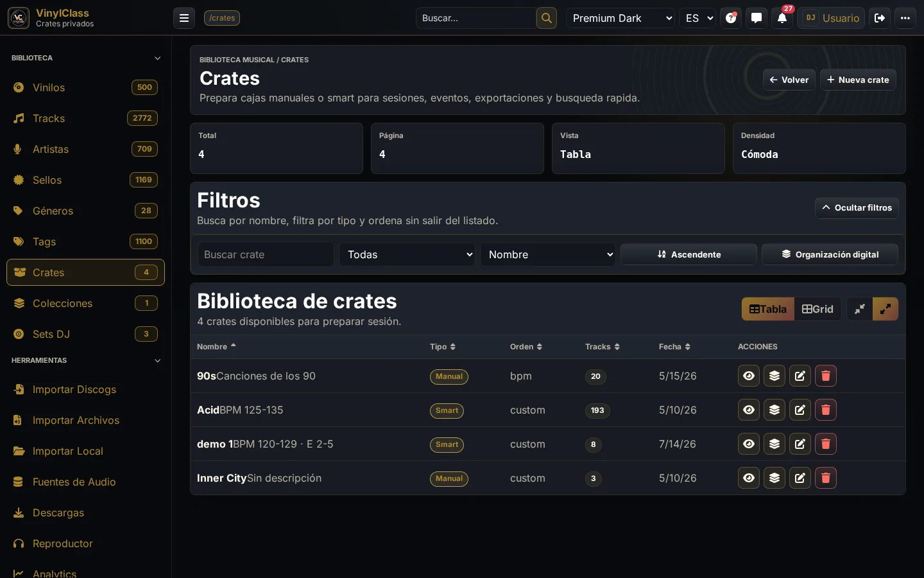The image size is (924, 578).
Task: Open Artistas in the sidebar
Action: click(85, 149)
